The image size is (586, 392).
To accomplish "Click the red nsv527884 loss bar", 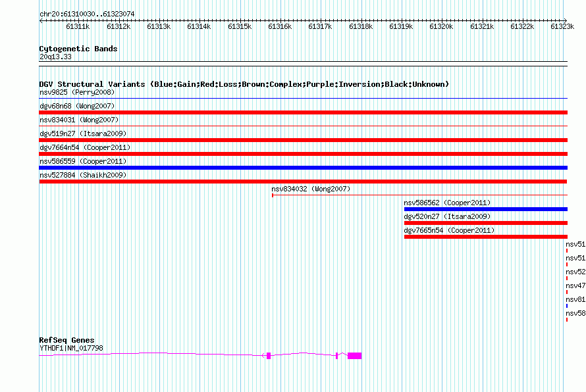I will click(303, 182).
